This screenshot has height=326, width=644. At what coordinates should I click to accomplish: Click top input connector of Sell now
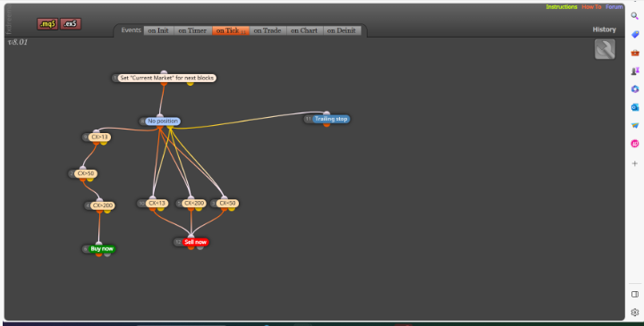(191, 237)
